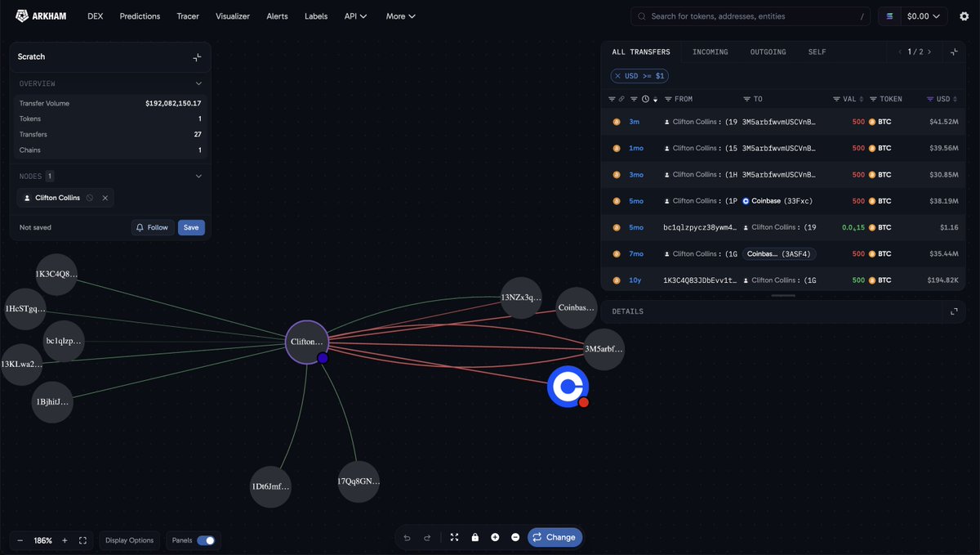980x555 pixels.
Task: Click the Coinbase logo node in graph
Action: point(568,387)
